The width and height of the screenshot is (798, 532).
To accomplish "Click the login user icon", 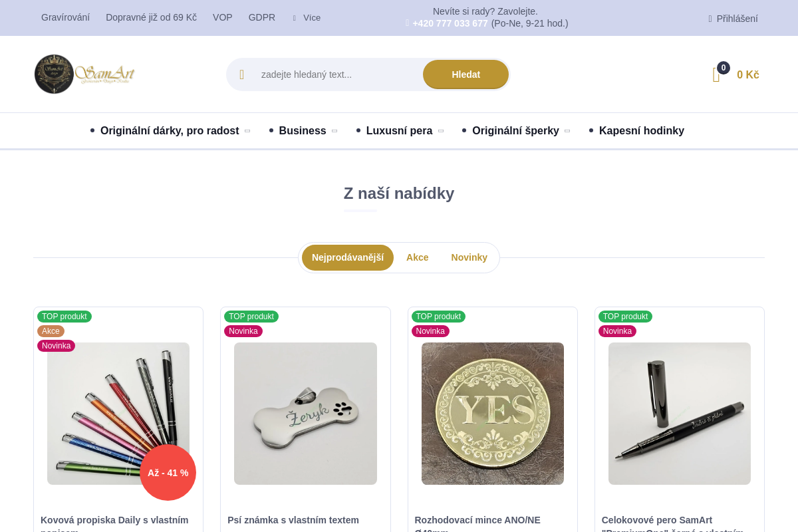I will pyautogui.click(x=710, y=19).
